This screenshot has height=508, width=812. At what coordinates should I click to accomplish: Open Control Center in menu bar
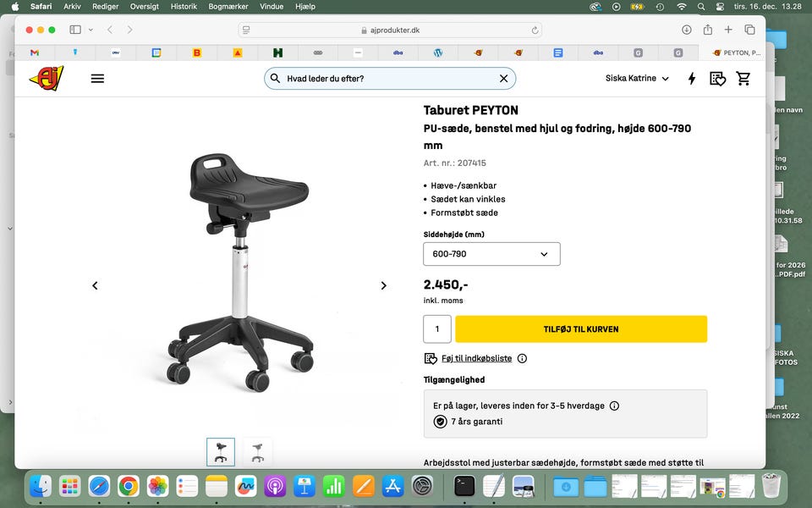(x=720, y=7)
